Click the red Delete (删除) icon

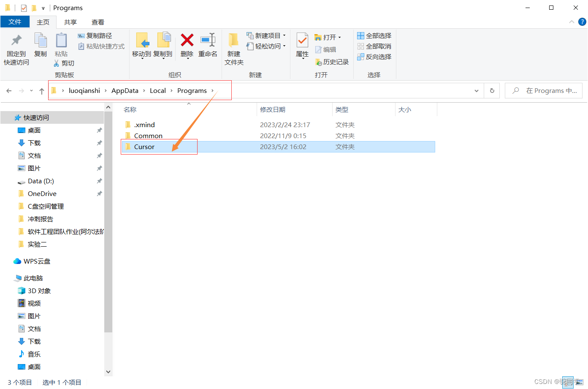pyautogui.click(x=187, y=40)
